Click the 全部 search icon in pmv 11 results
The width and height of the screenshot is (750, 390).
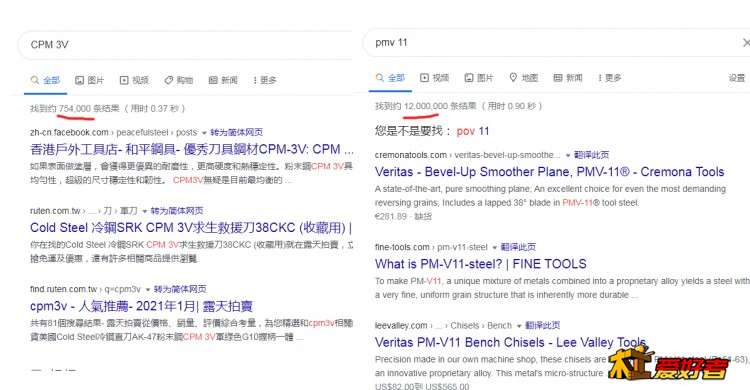380,78
